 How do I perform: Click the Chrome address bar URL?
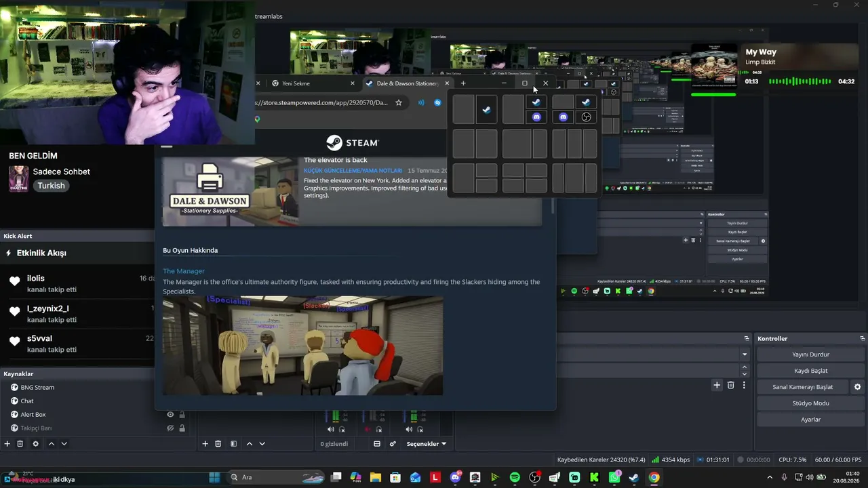[x=323, y=102]
